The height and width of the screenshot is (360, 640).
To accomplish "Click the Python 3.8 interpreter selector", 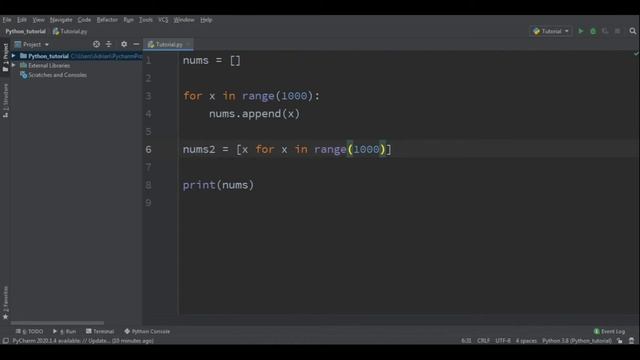I will coord(577,341).
